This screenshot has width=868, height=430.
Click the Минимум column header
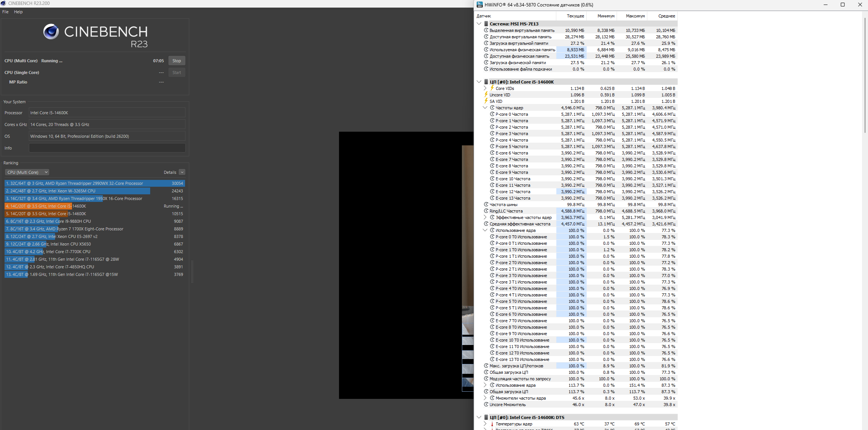pos(601,16)
